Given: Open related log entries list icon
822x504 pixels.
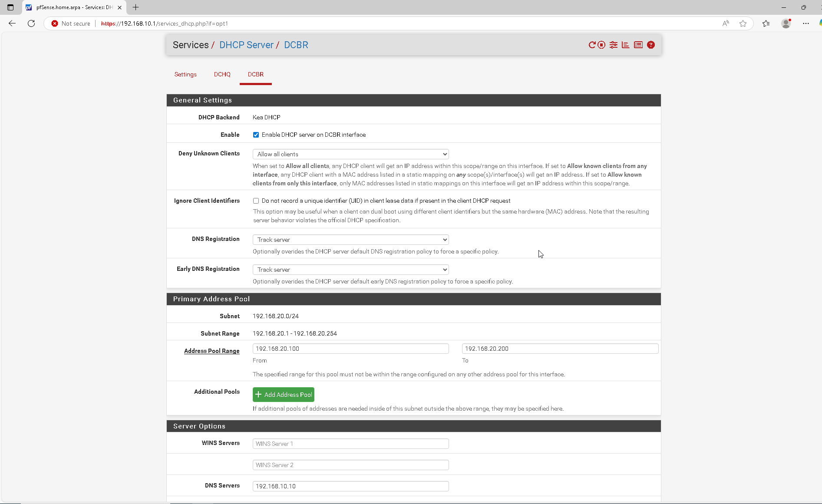Looking at the screenshot, I should pos(638,45).
